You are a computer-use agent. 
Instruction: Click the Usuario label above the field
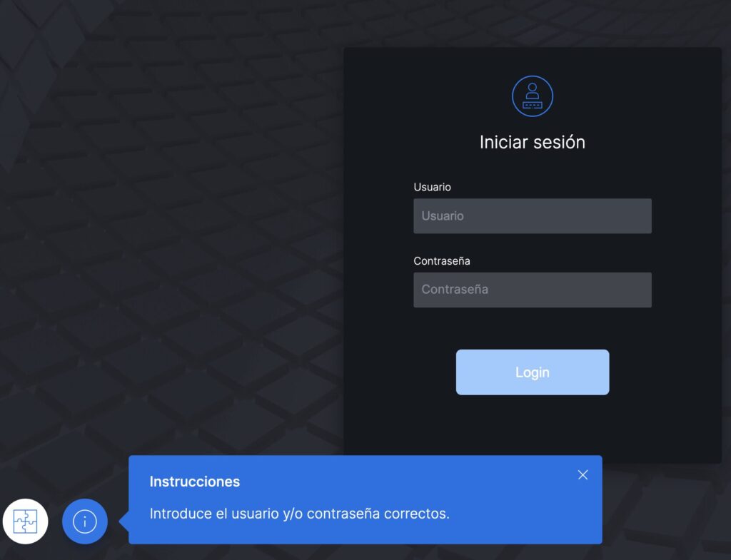tap(432, 187)
